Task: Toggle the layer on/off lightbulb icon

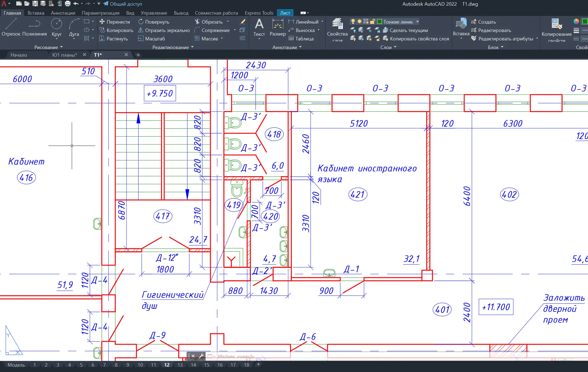Action: click(x=353, y=22)
